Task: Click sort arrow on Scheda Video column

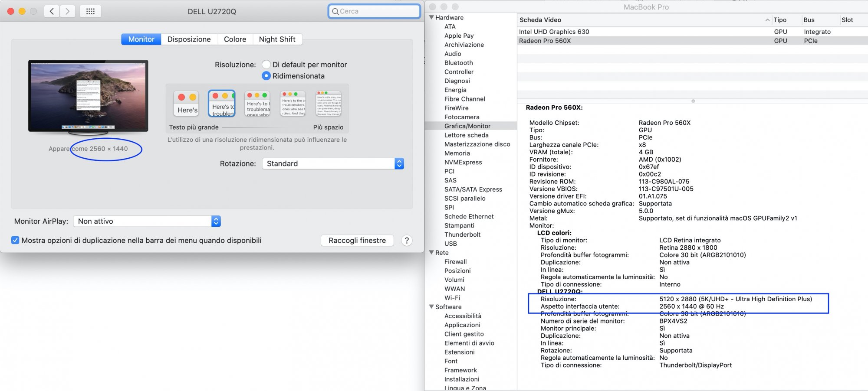Action: [x=767, y=20]
